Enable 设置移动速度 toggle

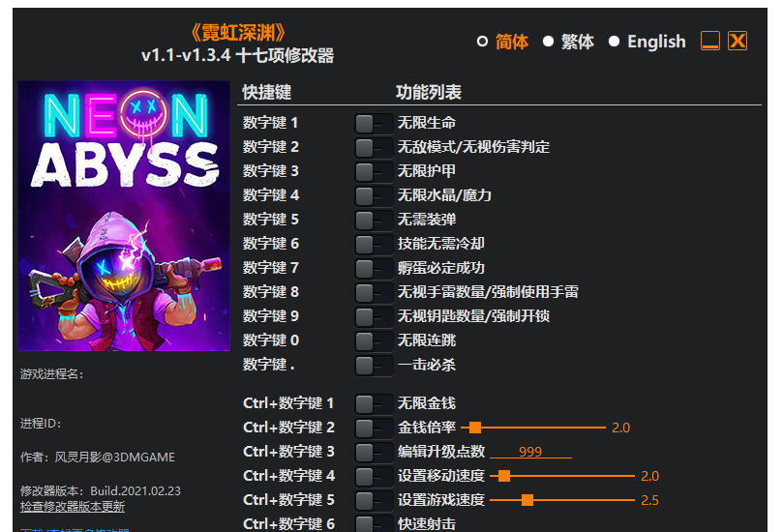[374, 477]
